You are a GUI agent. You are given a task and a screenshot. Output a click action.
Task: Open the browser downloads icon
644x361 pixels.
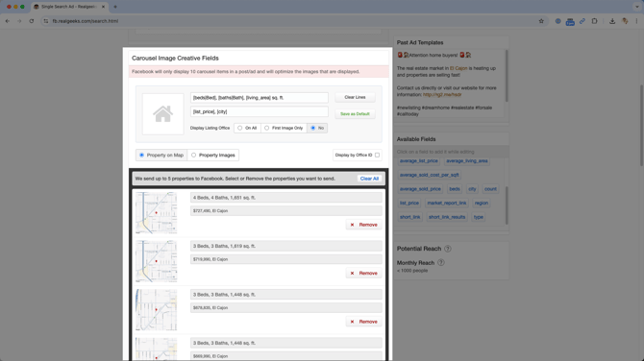coord(612,21)
